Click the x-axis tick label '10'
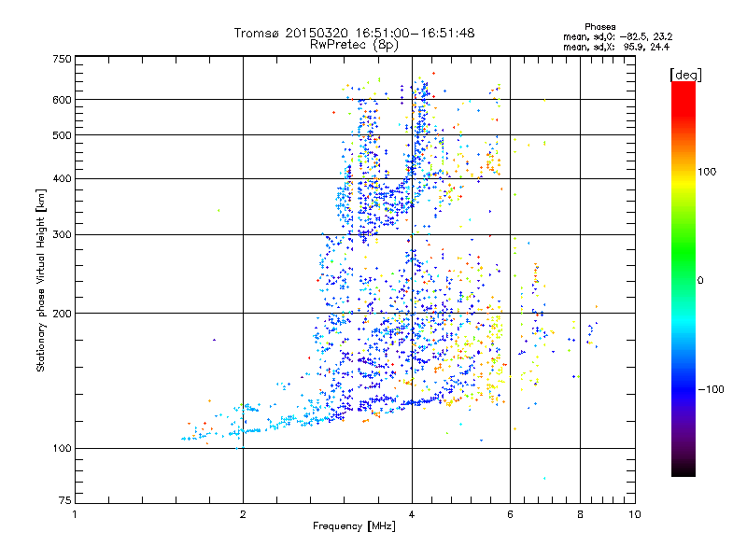 point(635,514)
